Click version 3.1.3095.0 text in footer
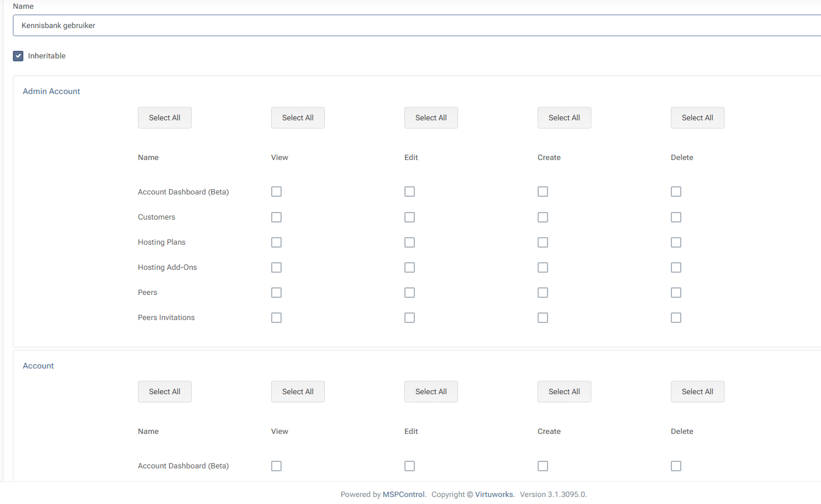The image size is (821, 504). (x=553, y=495)
